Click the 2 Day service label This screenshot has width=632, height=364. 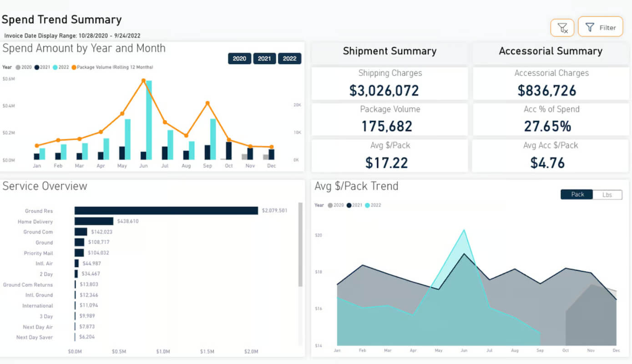pos(46,274)
